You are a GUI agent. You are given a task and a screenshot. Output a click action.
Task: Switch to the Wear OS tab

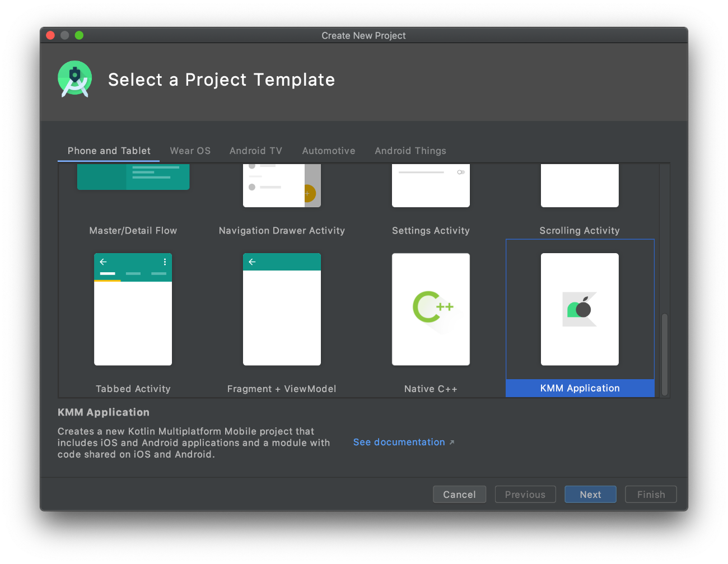190,151
